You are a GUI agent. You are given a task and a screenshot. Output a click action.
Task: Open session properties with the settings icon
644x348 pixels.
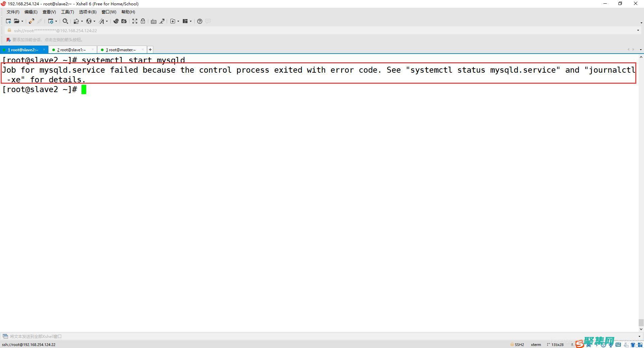(51, 21)
